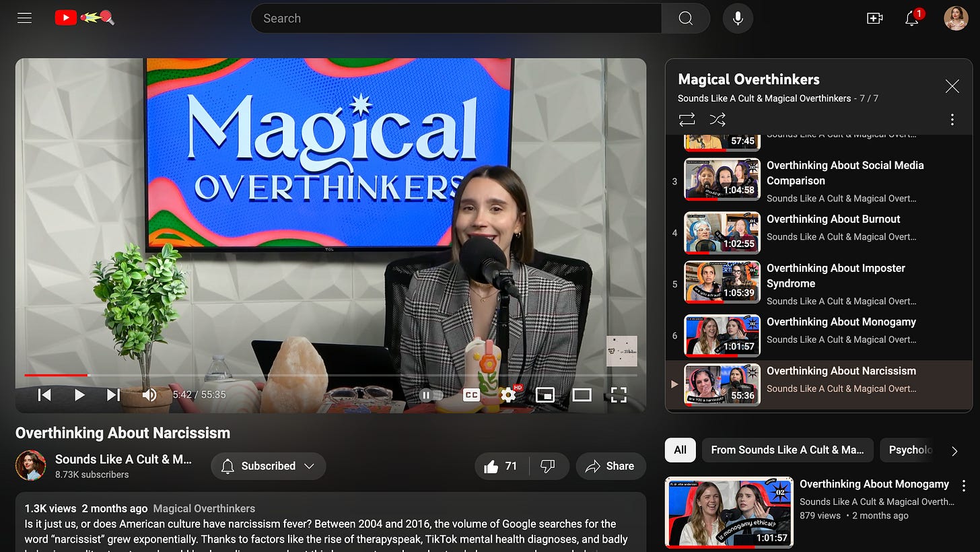The height and width of the screenshot is (552, 980).
Task: Select the All filter chip
Action: 680,450
